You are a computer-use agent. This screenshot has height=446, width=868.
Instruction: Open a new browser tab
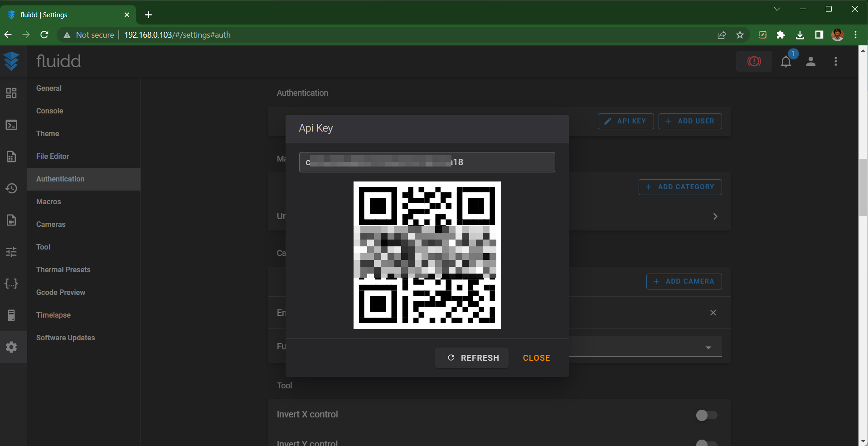(148, 15)
